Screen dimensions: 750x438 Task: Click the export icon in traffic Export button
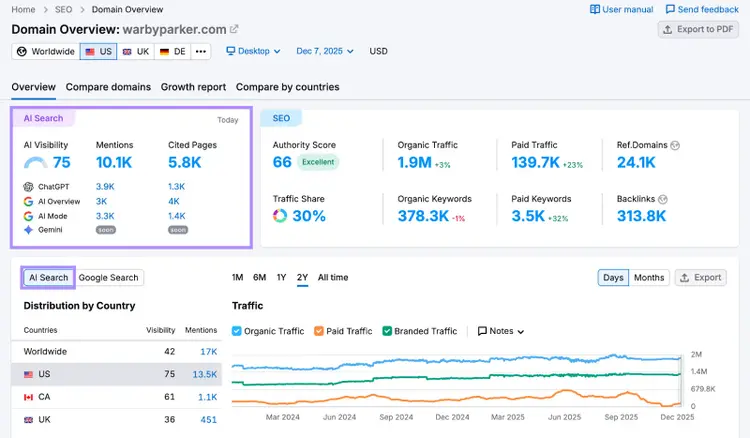coord(684,277)
